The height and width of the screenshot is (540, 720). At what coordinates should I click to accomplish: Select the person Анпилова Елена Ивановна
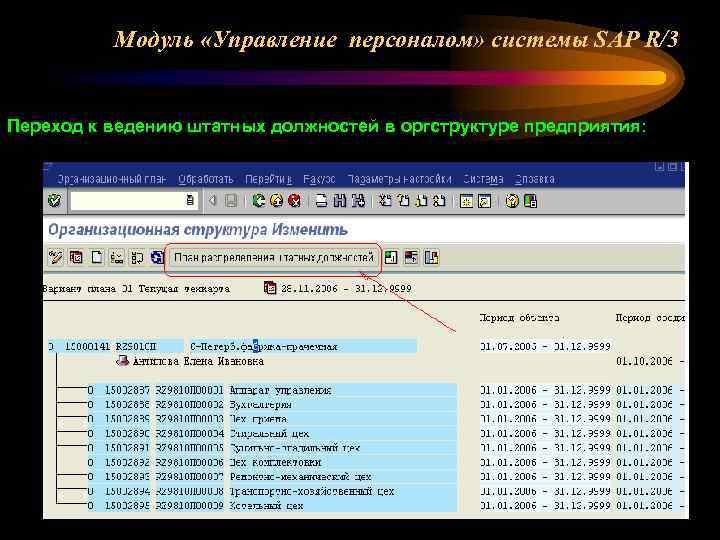point(198,361)
